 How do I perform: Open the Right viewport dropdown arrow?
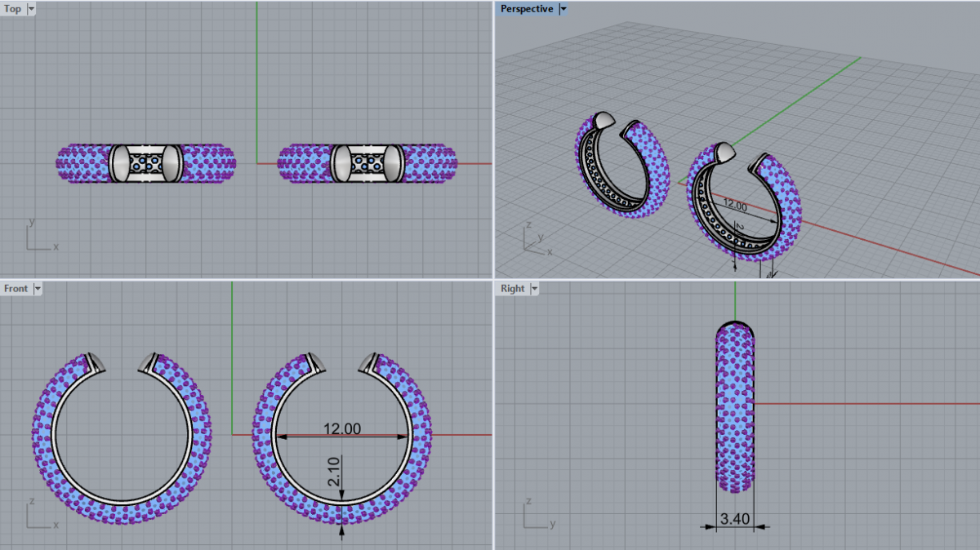(535, 289)
